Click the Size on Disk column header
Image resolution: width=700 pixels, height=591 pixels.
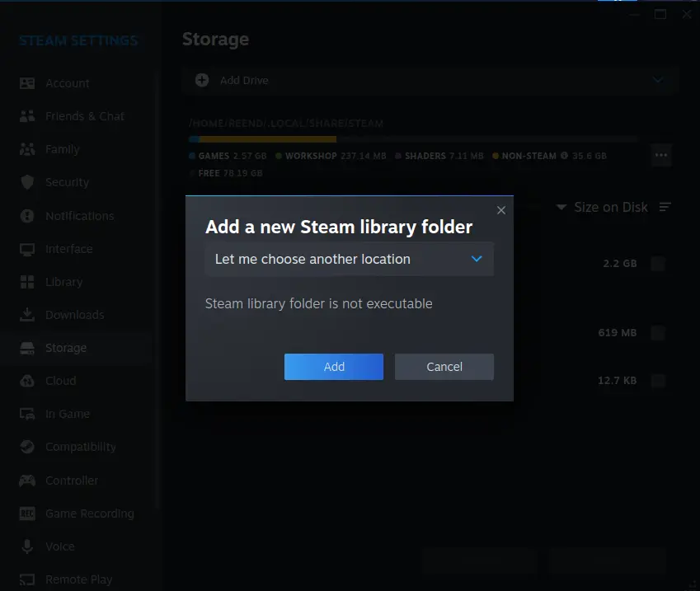pyautogui.click(x=611, y=207)
